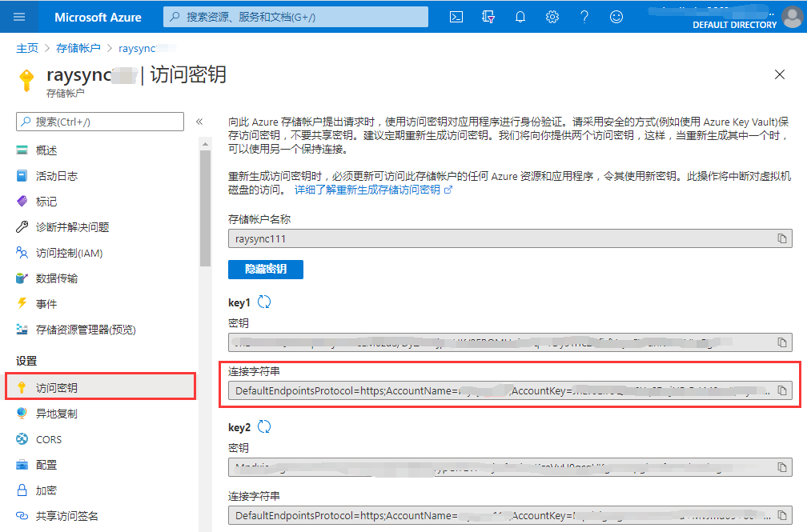
Task: Go to 主页 breadcrumb
Action: coord(27,48)
